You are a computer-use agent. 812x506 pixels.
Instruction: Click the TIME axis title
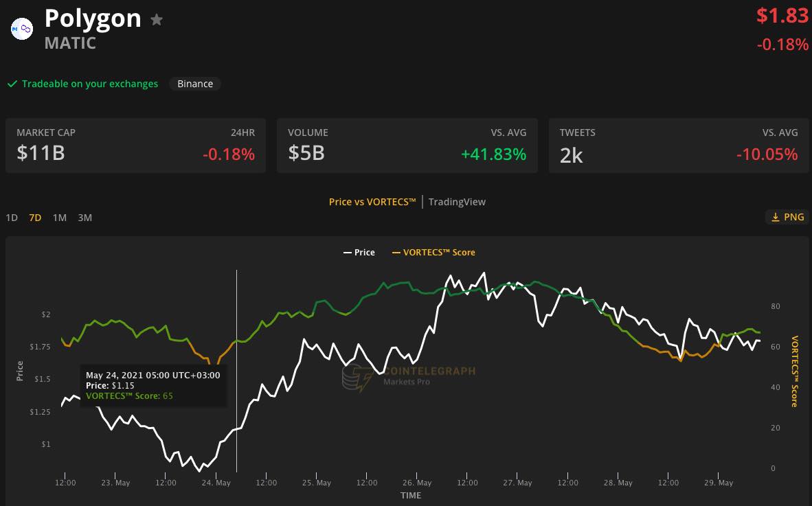coord(411,495)
